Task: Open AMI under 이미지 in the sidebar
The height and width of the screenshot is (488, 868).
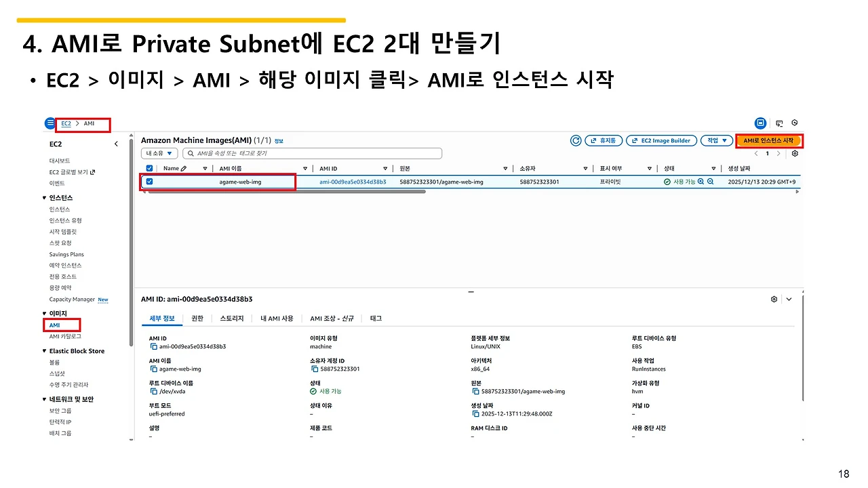Action: click(54, 325)
